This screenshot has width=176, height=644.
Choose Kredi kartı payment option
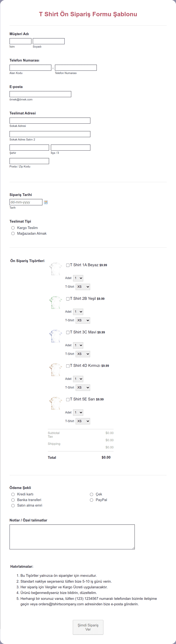13,494
